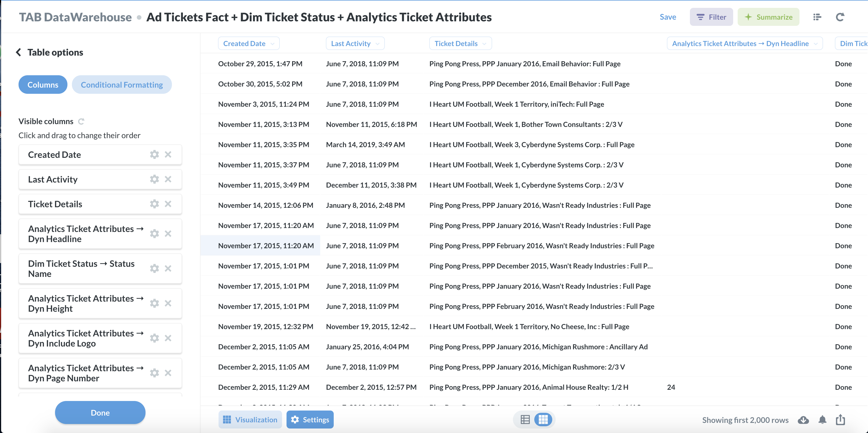Select the Columns tab
Viewport: 868px width, 433px height.
click(43, 85)
